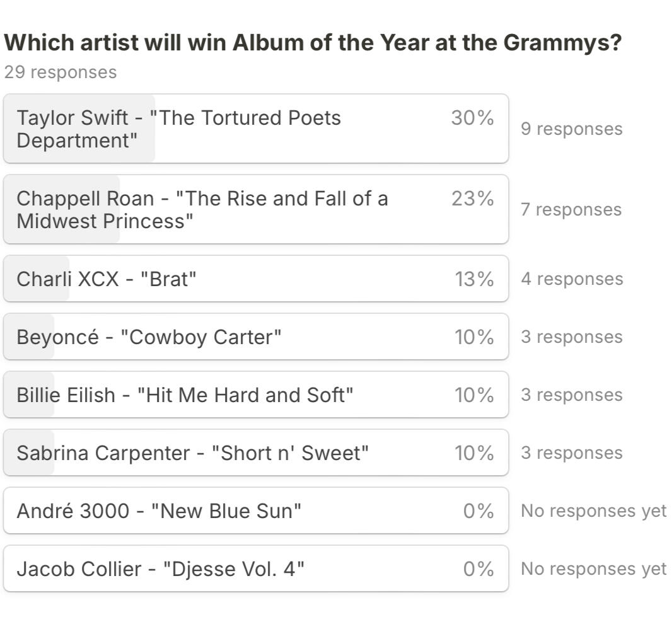Click the 30% result on Taylor Swift

tap(472, 118)
